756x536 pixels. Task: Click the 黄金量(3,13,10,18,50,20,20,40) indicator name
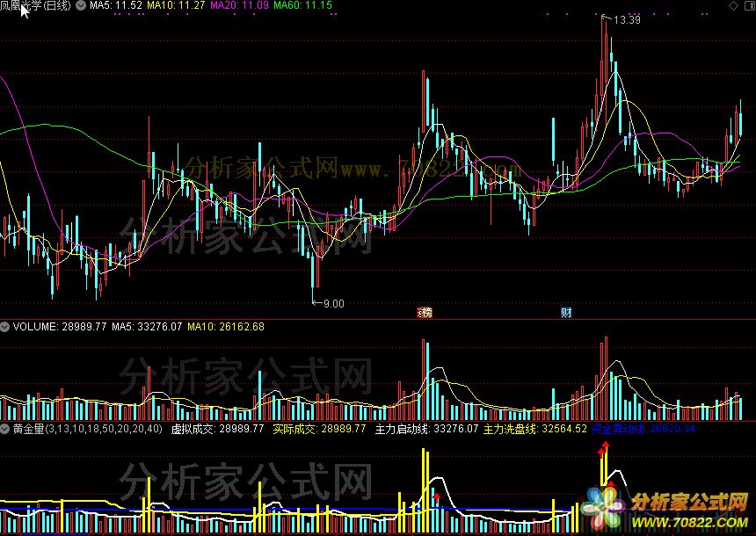(87, 429)
